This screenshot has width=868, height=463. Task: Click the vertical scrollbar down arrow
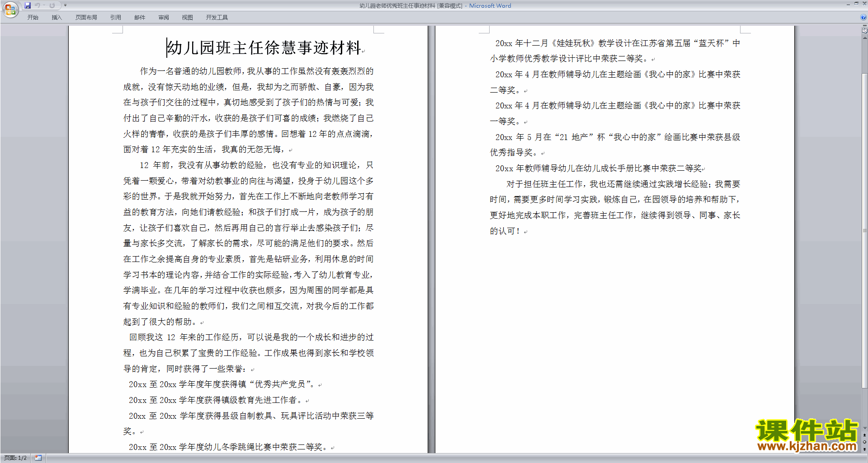pos(865,428)
